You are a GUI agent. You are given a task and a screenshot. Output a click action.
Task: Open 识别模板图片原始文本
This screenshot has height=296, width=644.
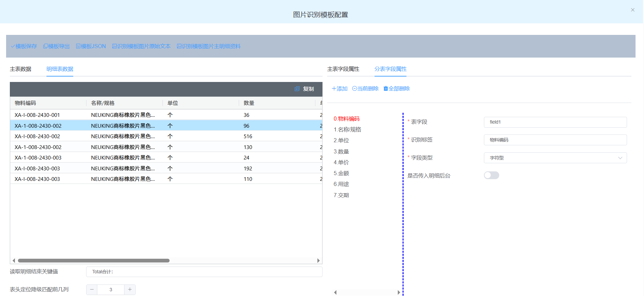coord(141,46)
